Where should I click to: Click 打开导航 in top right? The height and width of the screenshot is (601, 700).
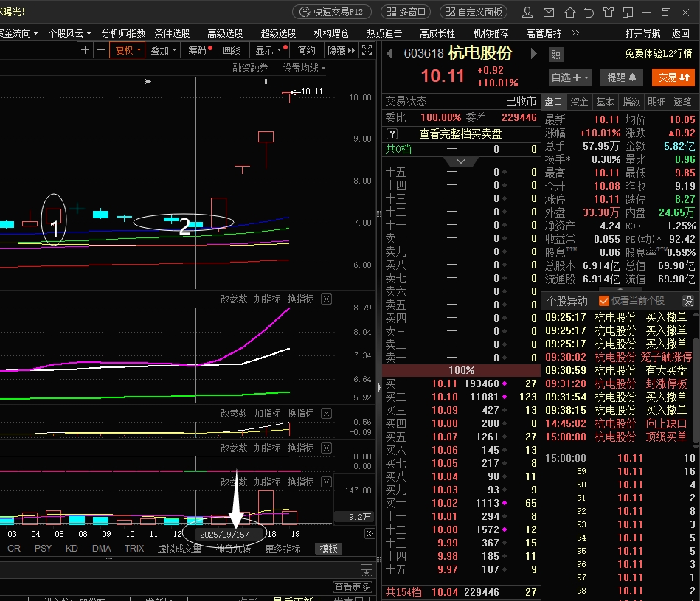click(x=642, y=33)
